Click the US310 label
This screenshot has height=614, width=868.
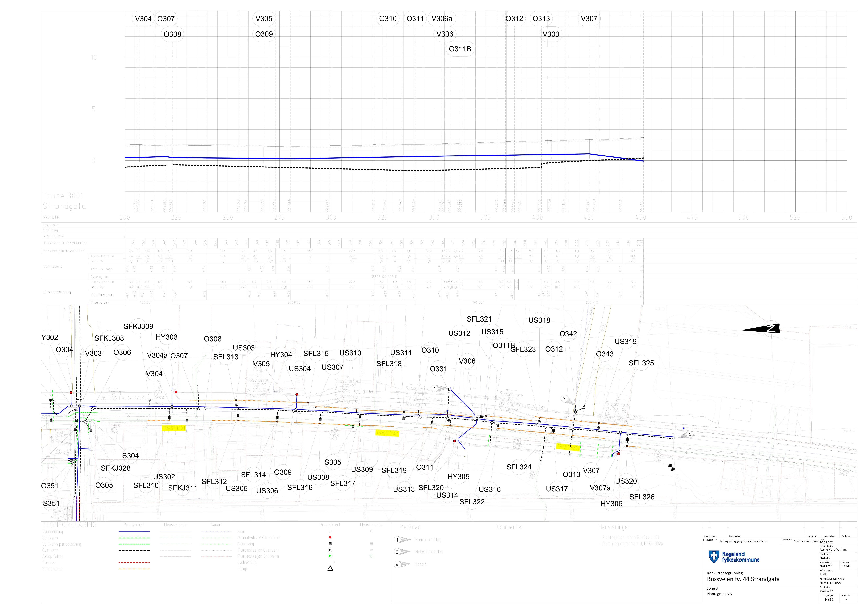(x=350, y=353)
